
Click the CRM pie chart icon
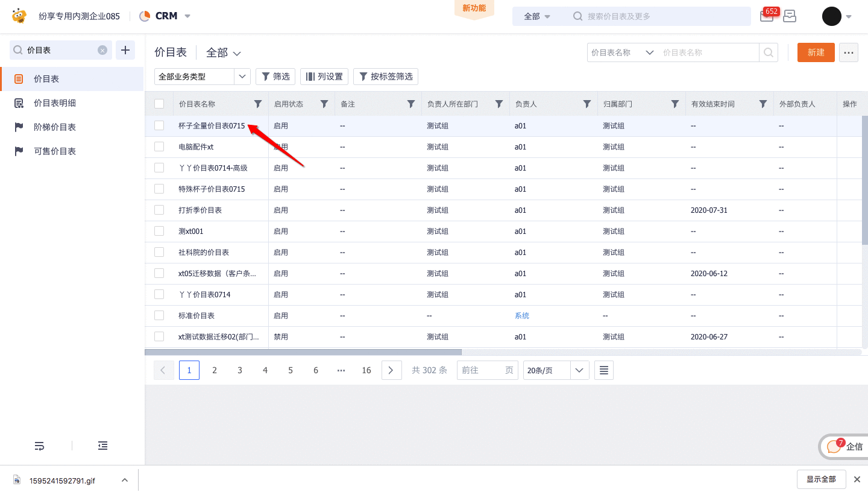coord(145,16)
